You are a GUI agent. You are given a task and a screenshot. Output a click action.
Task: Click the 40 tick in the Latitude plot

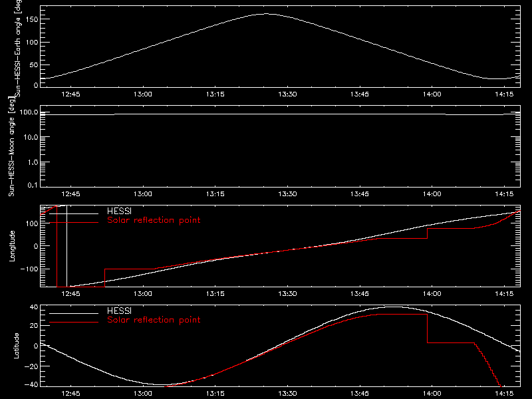(x=34, y=307)
